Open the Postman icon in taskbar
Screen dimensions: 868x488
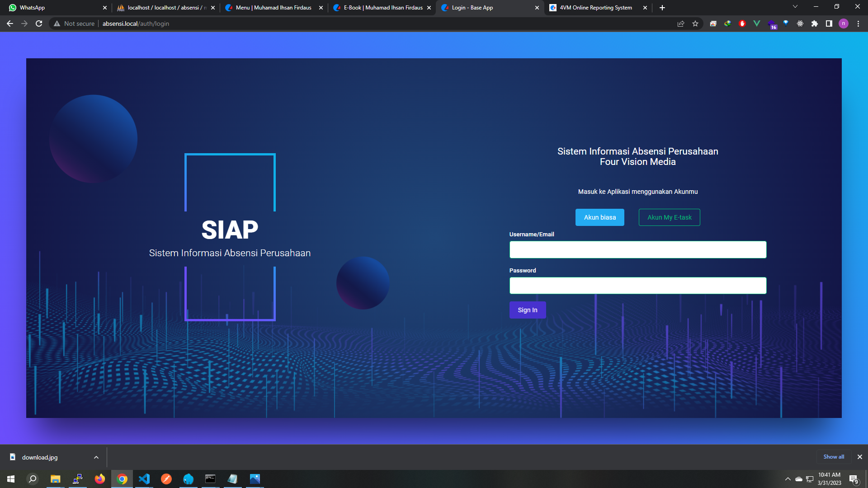pos(166,479)
